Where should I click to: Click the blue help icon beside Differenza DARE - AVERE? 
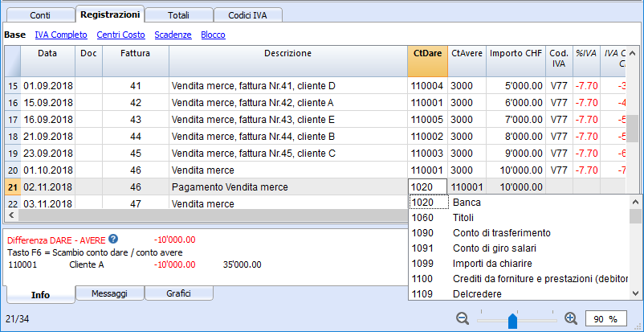[113, 239]
